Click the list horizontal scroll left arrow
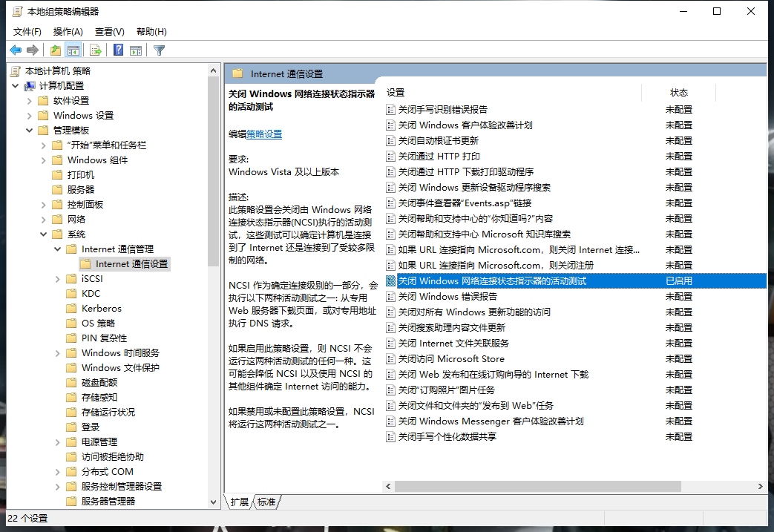Screen dimensions: 774x532 click(x=388, y=487)
